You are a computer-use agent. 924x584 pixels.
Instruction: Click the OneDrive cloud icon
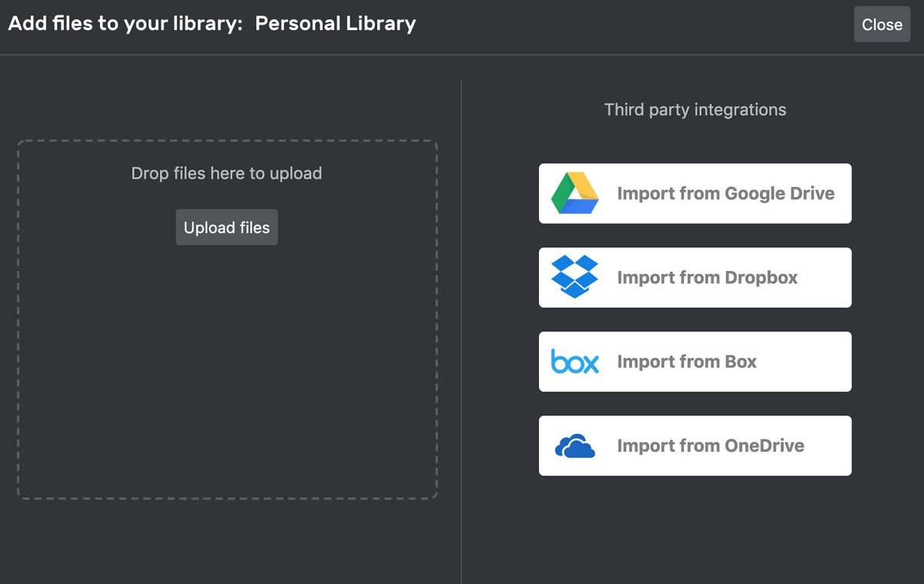pos(575,446)
